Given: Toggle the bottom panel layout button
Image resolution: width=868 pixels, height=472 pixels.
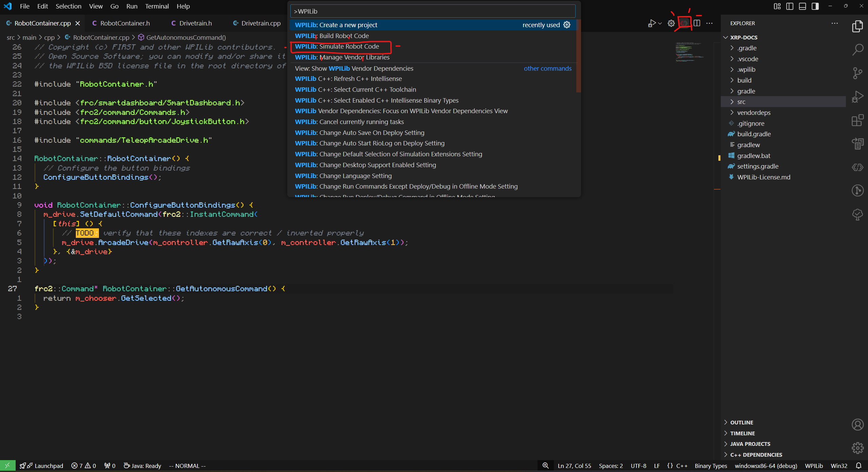Looking at the screenshot, I should tap(802, 6).
